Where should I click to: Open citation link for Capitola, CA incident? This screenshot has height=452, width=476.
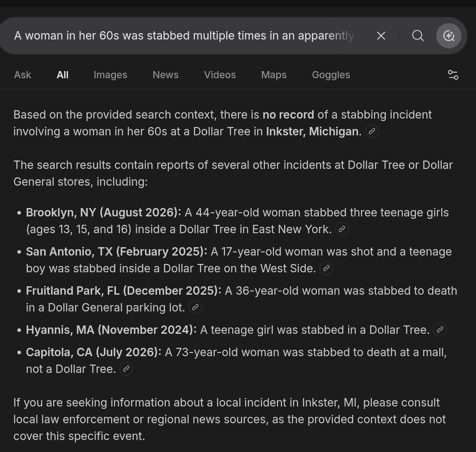click(126, 369)
